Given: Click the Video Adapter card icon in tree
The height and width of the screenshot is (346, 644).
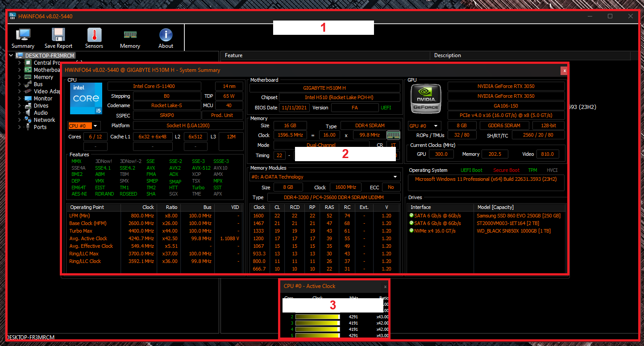Looking at the screenshot, I should tap(29, 91).
